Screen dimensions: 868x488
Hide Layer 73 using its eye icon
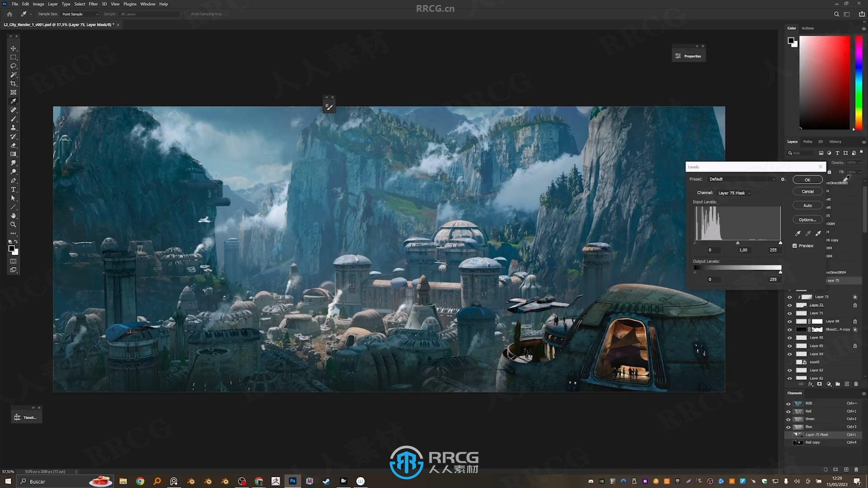pyautogui.click(x=790, y=297)
